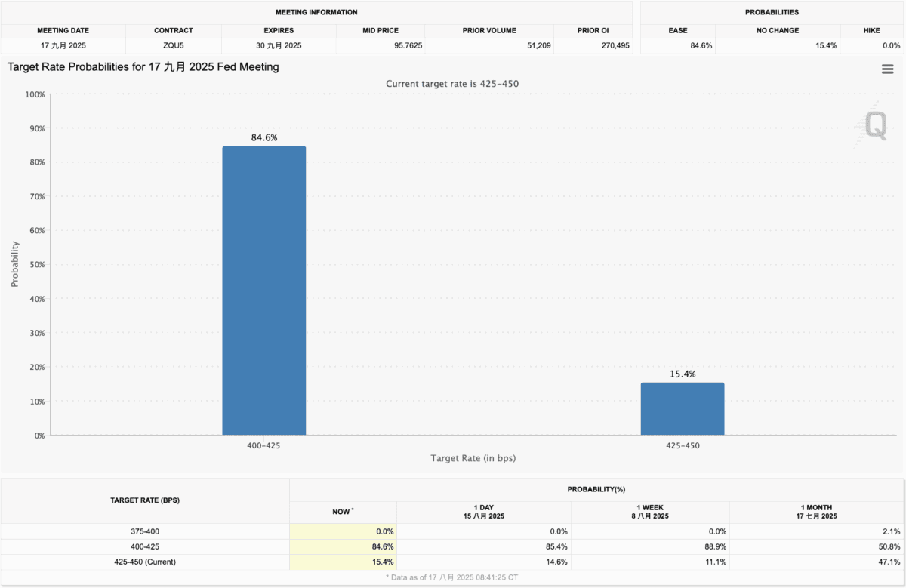The width and height of the screenshot is (906, 588).
Task: Click the 11.1% one-week value
Action: (714, 562)
